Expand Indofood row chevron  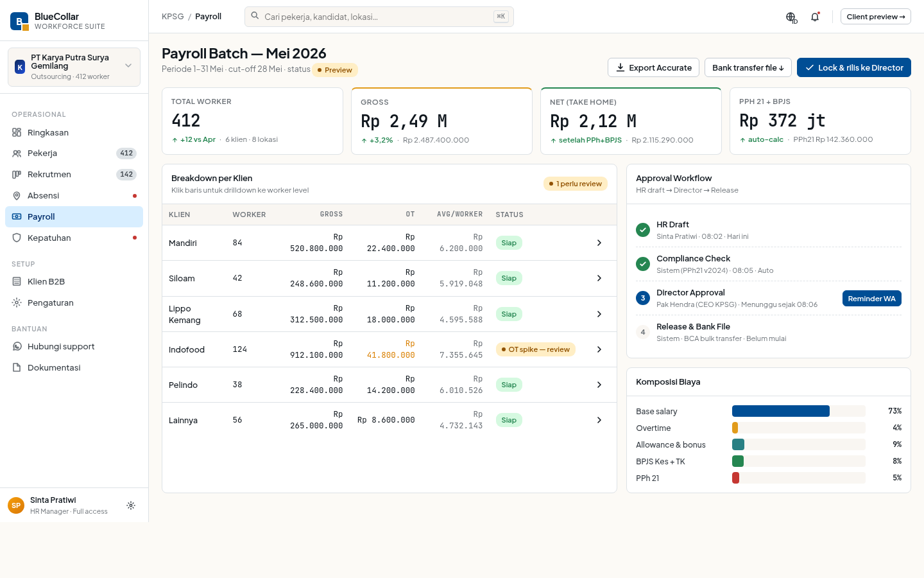[599, 349]
